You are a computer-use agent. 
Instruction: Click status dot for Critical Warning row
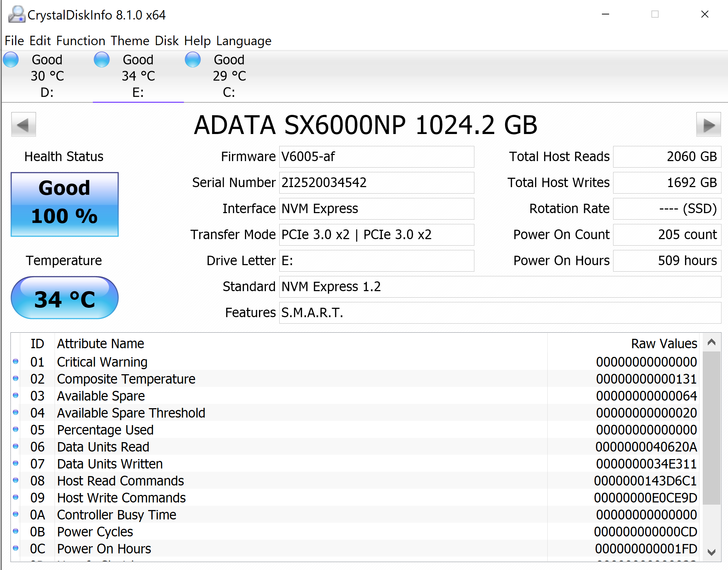pyautogui.click(x=16, y=361)
